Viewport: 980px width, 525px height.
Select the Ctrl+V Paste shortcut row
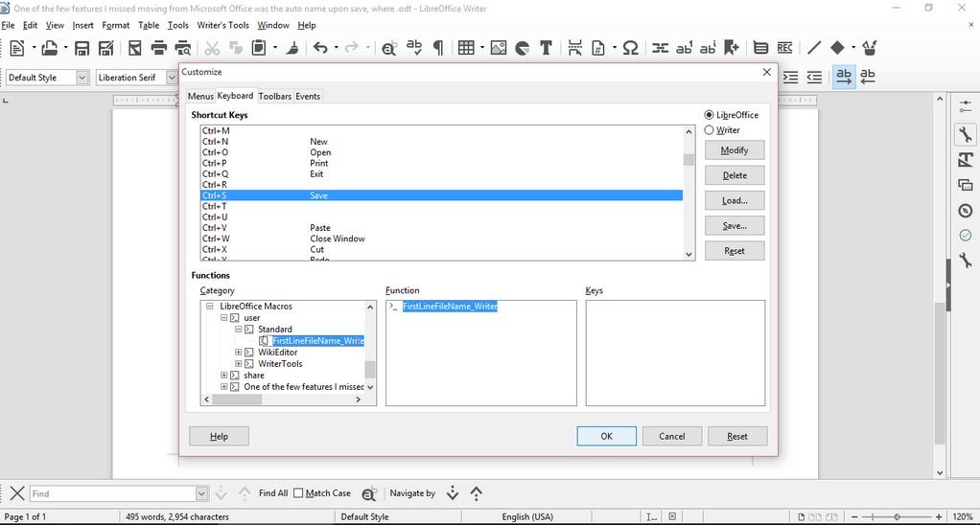pyautogui.click(x=441, y=228)
